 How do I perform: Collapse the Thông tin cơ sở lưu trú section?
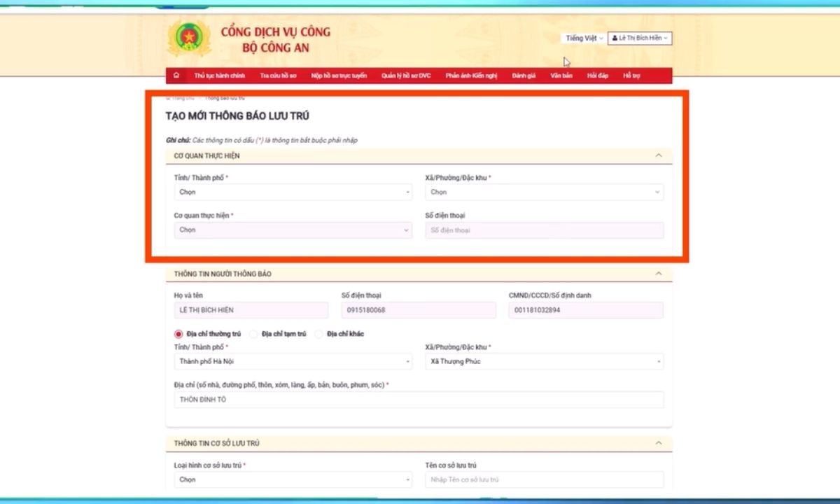click(658, 443)
